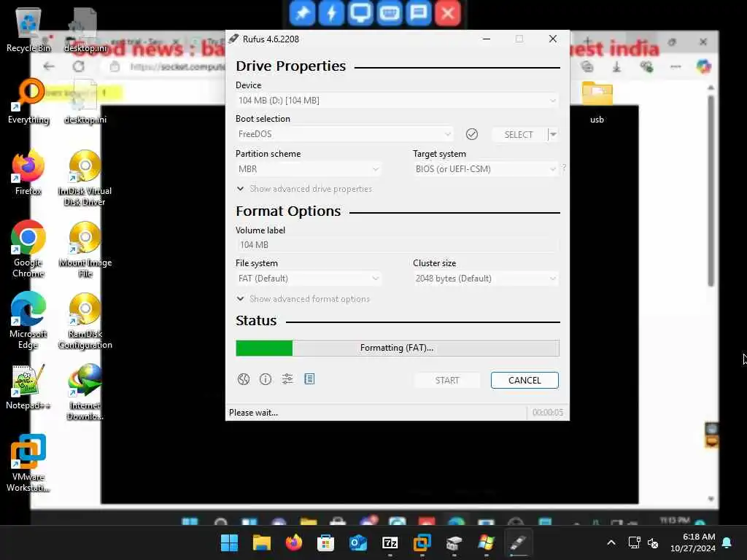Screen dimensions: 747x560
Task: Open Everything search desktop shortcut
Action: point(28,101)
